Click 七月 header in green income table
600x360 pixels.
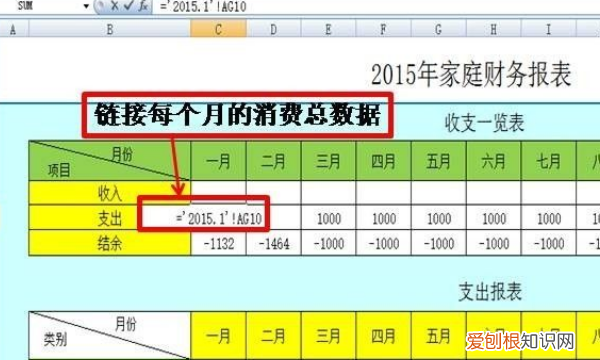(548, 161)
